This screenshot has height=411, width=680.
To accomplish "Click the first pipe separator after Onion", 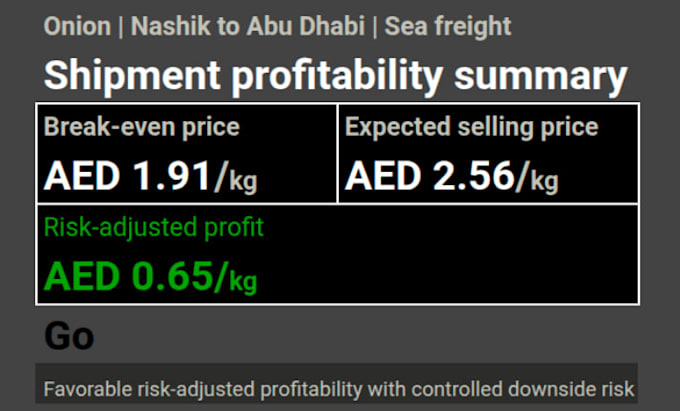I will coord(121,27).
